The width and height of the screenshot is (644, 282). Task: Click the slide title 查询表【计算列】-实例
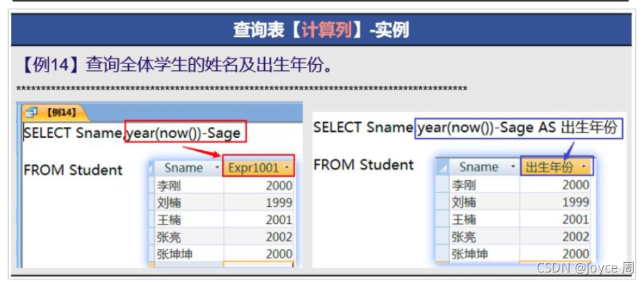tap(321, 31)
